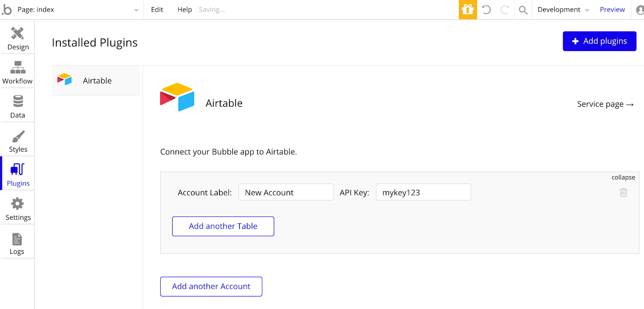
Task: Click the Bubble logo icon
Action: pyautogui.click(x=7, y=10)
